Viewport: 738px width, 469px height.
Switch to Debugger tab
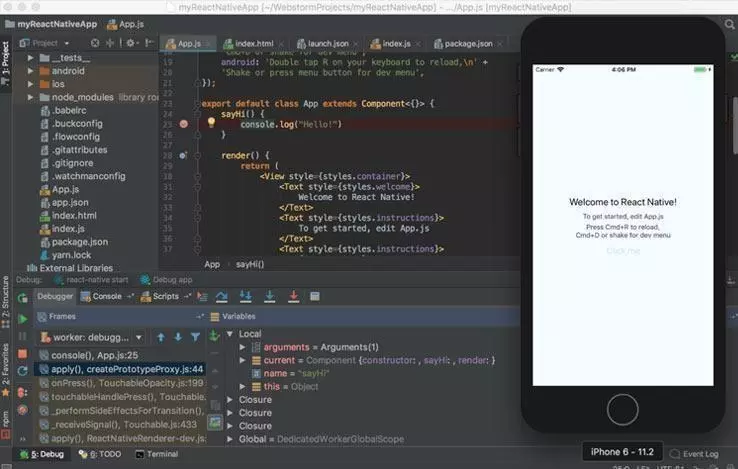[x=55, y=296]
